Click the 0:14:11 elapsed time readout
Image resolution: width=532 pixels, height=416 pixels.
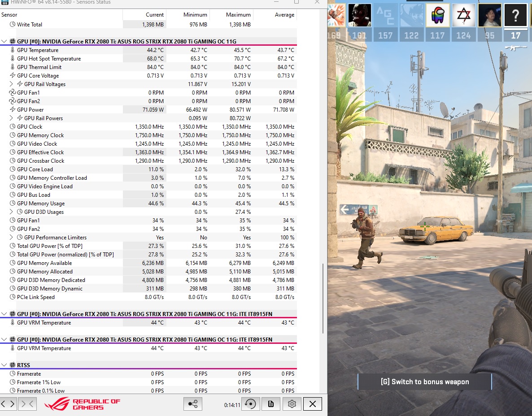[x=232, y=405]
